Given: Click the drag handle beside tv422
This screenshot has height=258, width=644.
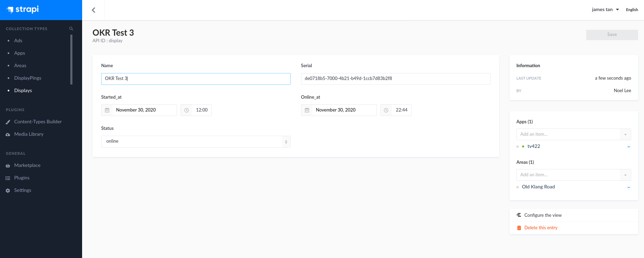Looking at the screenshot, I should point(518,147).
